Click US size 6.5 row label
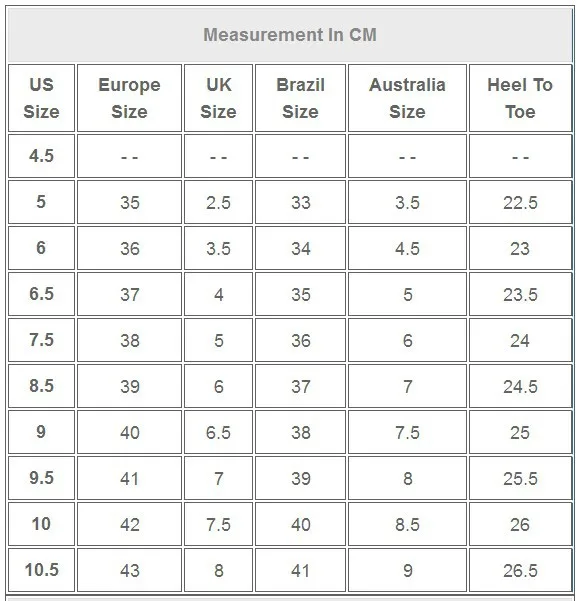The width and height of the screenshot is (577, 601). pyautogui.click(x=41, y=294)
